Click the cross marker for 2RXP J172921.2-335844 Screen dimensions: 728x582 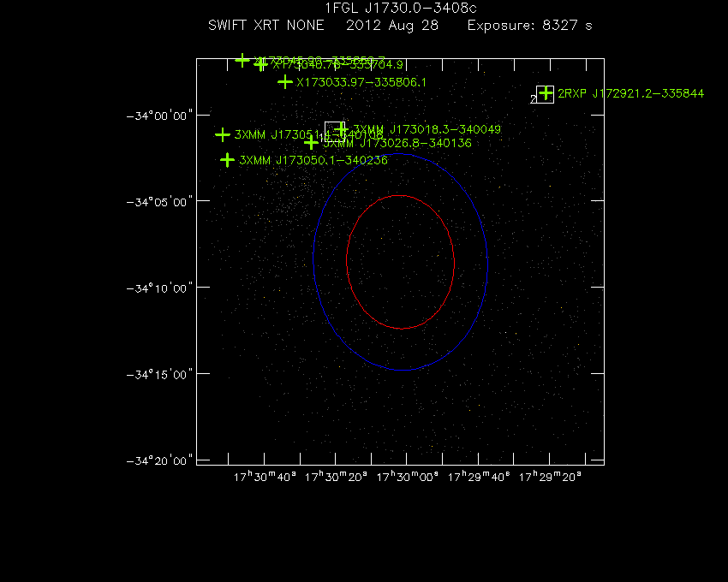tap(546, 93)
